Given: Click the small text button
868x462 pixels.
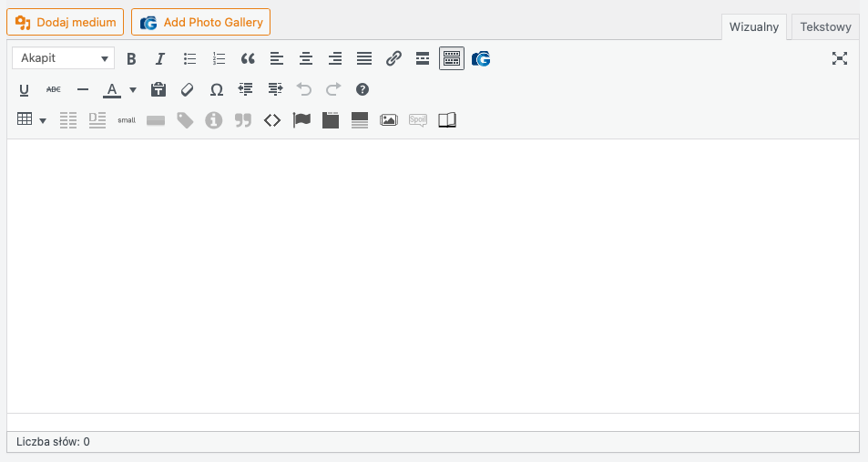Looking at the screenshot, I should pyautogui.click(x=127, y=119).
